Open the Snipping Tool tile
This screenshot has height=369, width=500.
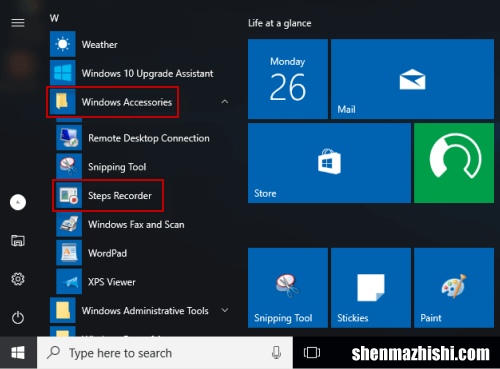tap(288, 288)
